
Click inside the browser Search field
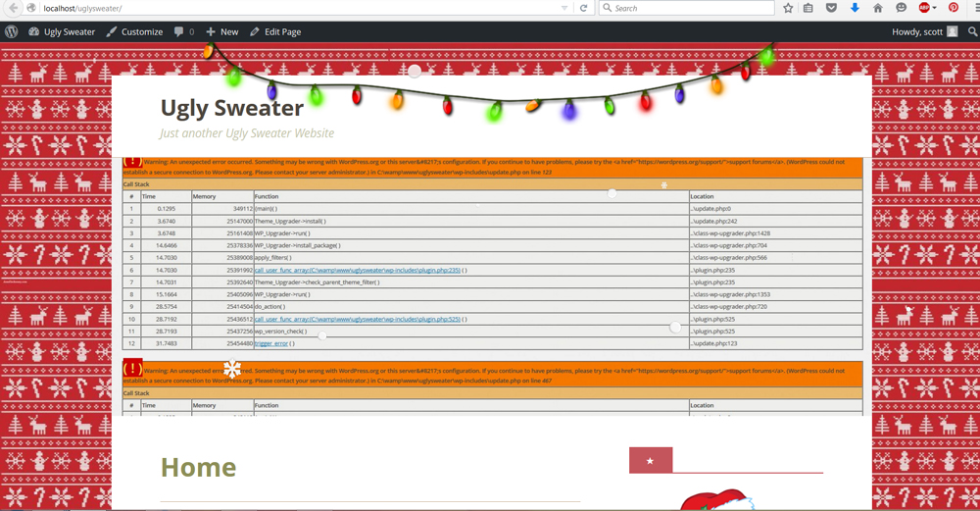pyautogui.click(x=691, y=8)
